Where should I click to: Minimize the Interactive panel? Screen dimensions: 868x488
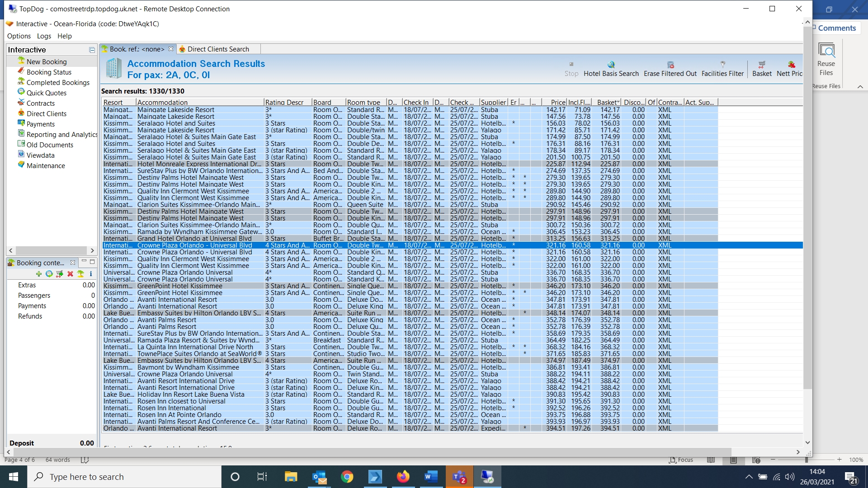tap(92, 50)
